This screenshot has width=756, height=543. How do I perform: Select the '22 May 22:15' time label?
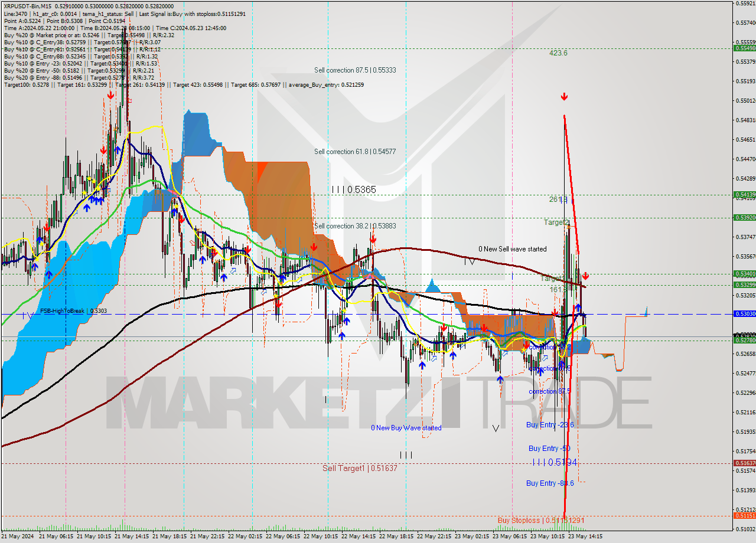click(x=435, y=537)
